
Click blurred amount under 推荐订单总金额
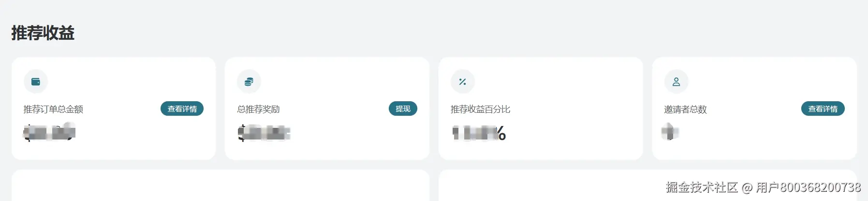[49, 132]
